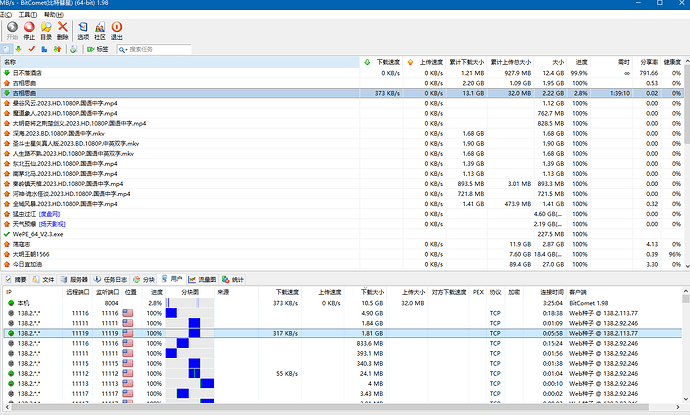Click the recycle-bin filter icon
The width and height of the screenshot is (690, 415).
tap(73, 49)
